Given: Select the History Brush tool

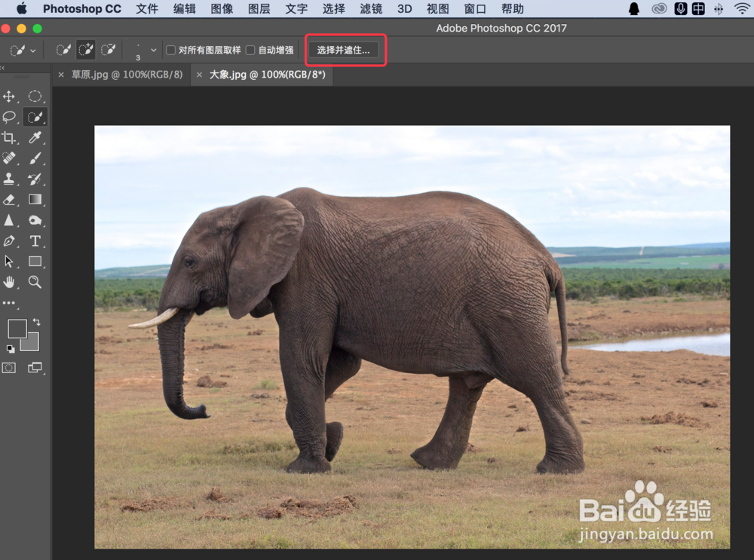Looking at the screenshot, I should click(x=35, y=179).
